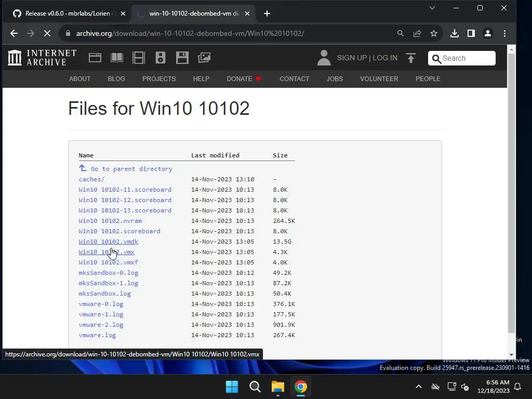Select the win-10-10102-debombed-vm tab
This screenshot has width=532, height=399.
click(193, 14)
